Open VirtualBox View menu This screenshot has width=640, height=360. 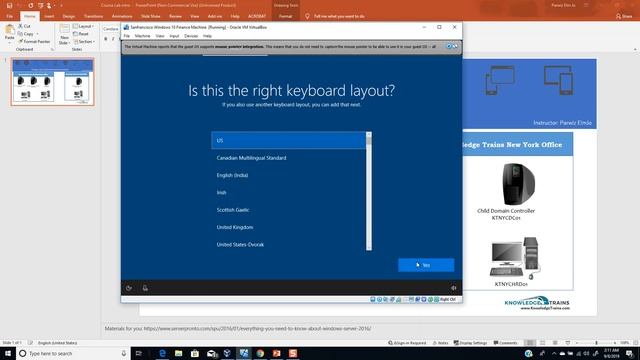coord(160,36)
